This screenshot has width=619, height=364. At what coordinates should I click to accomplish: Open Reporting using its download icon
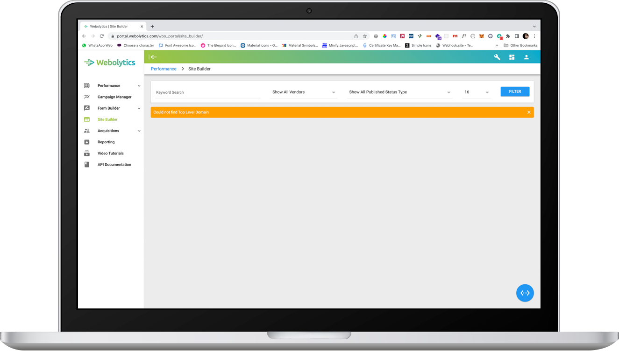(x=87, y=142)
